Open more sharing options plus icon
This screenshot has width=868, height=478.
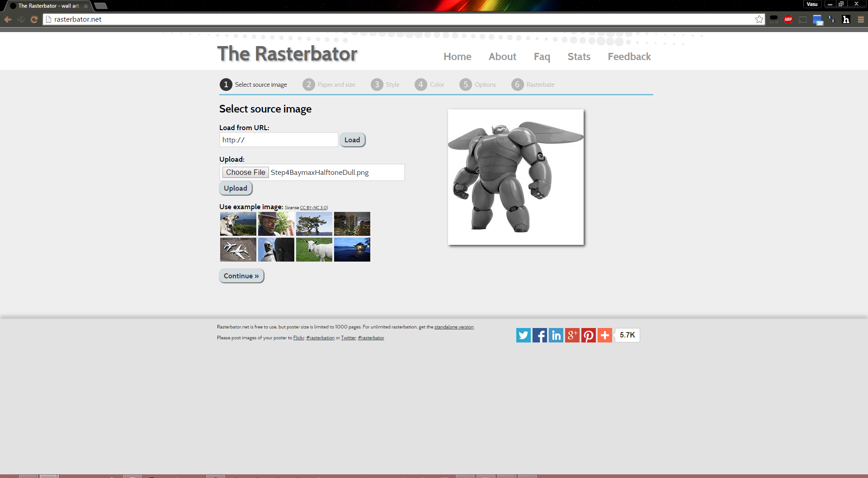click(x=604, y=335)
